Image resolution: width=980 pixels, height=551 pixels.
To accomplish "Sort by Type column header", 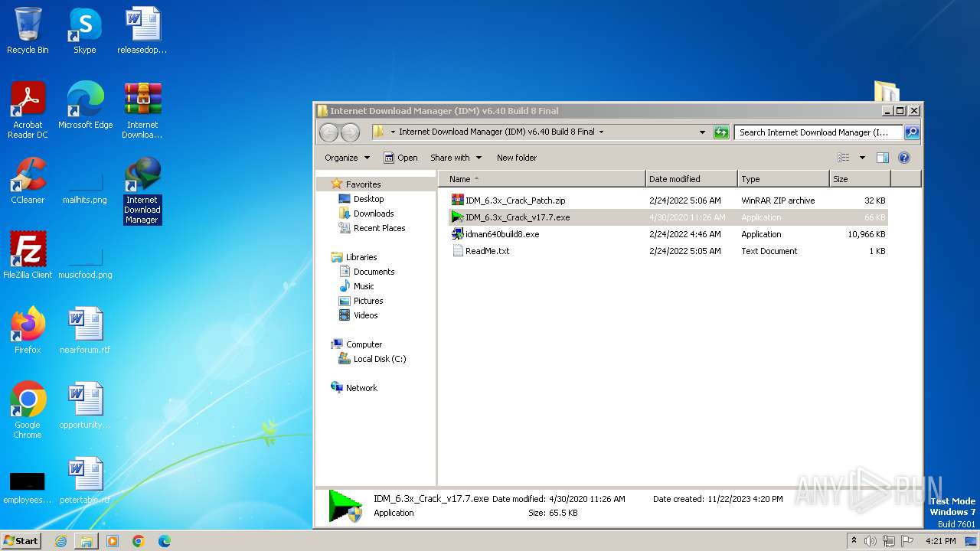I will coord(783,179).
